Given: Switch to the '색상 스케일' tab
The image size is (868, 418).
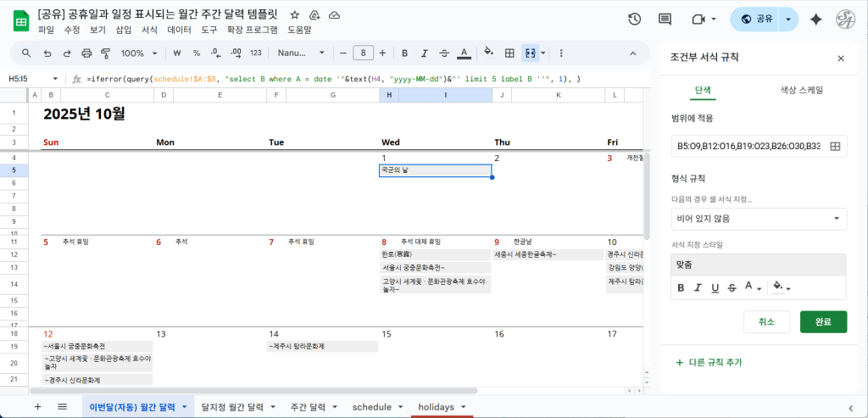Looking at the screenshot, I should click(801, 90).
